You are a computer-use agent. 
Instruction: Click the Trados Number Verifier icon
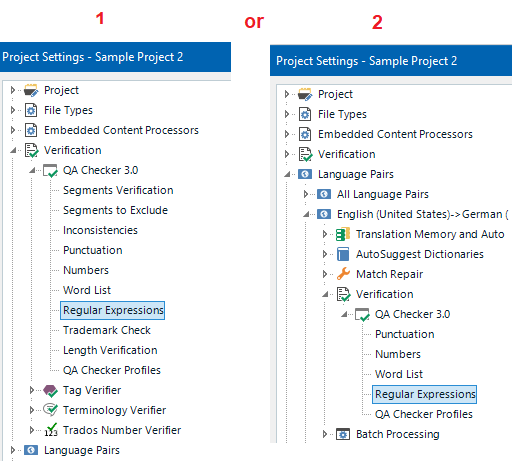coord(51,430)
